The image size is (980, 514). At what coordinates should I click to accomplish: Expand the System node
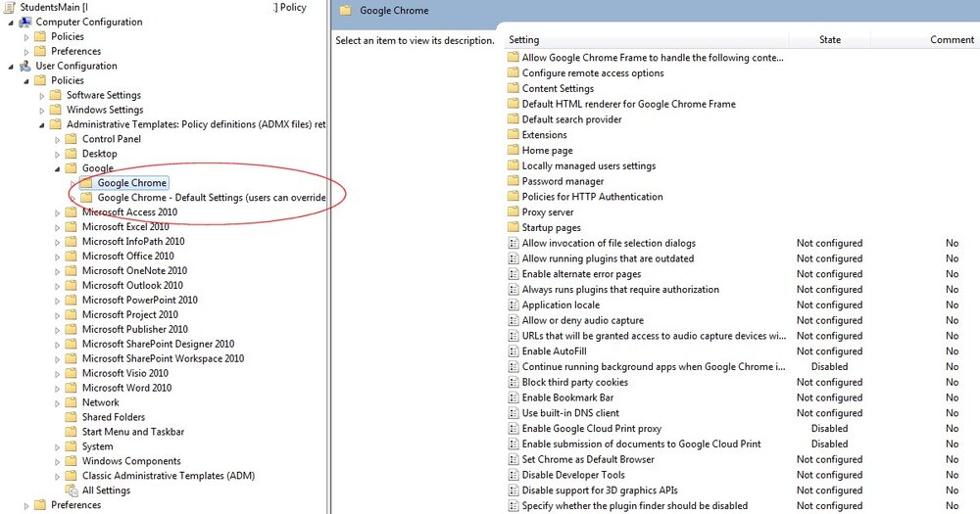[58, 447]
